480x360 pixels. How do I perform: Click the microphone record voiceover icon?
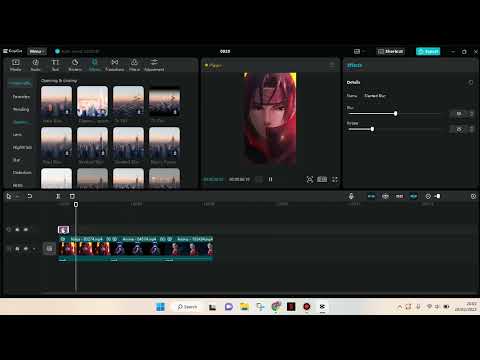(351, 196)
